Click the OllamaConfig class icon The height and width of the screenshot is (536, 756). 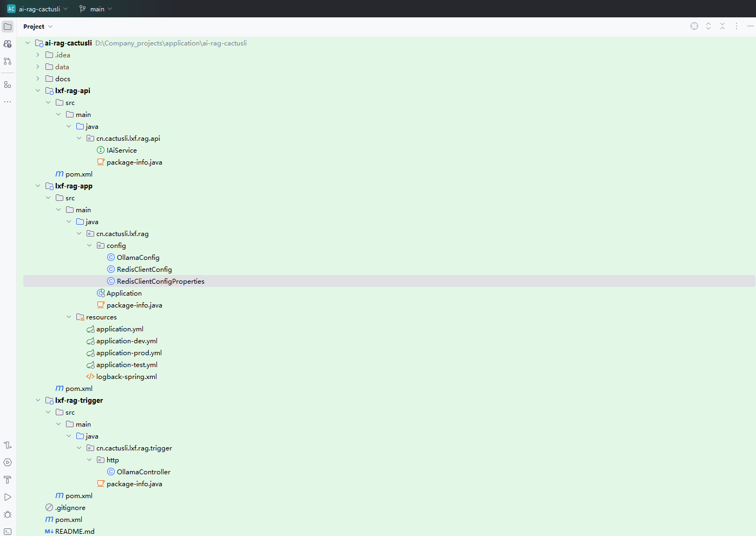(x=111, y=257)
